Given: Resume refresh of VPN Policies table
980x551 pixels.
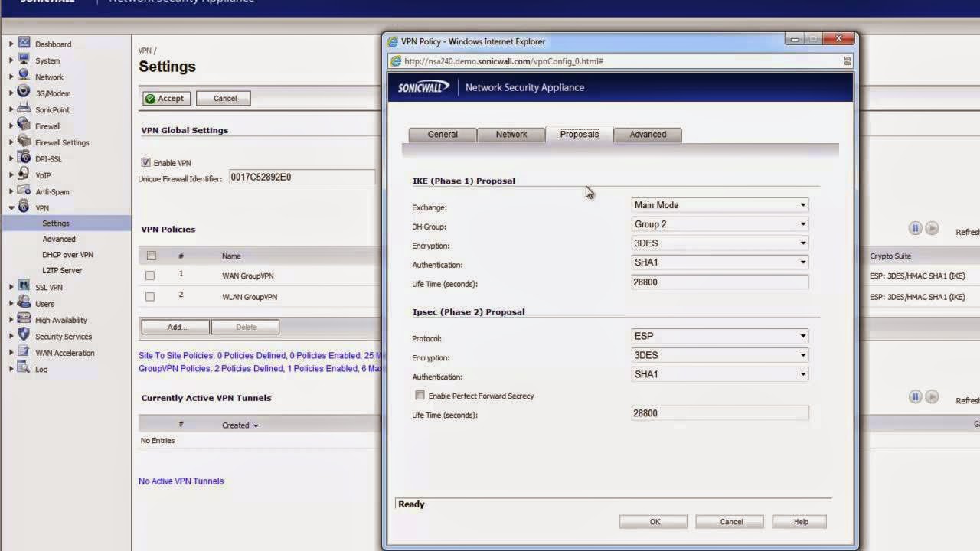Looking at the screenshot, I should point(932,228).
